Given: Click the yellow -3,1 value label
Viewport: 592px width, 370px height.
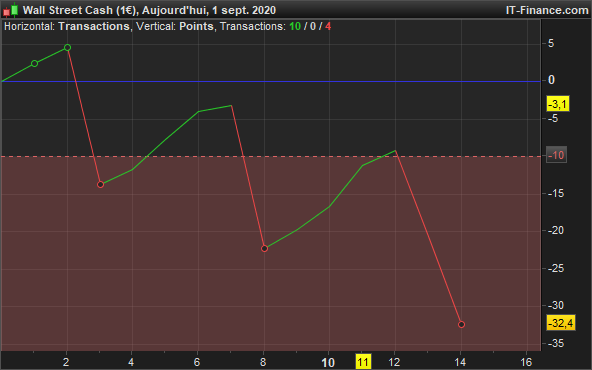Looking at the screenshot, I should pos(558,103).
